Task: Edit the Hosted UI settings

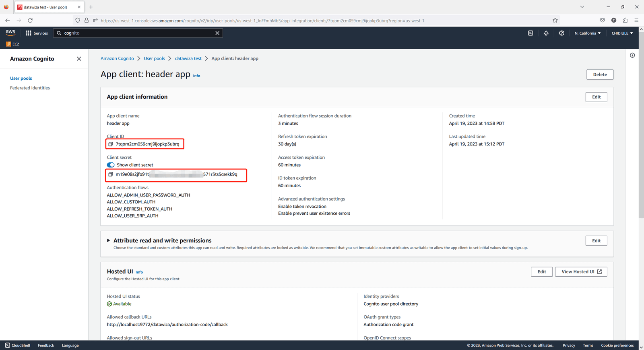Action: tap(542, 272)
